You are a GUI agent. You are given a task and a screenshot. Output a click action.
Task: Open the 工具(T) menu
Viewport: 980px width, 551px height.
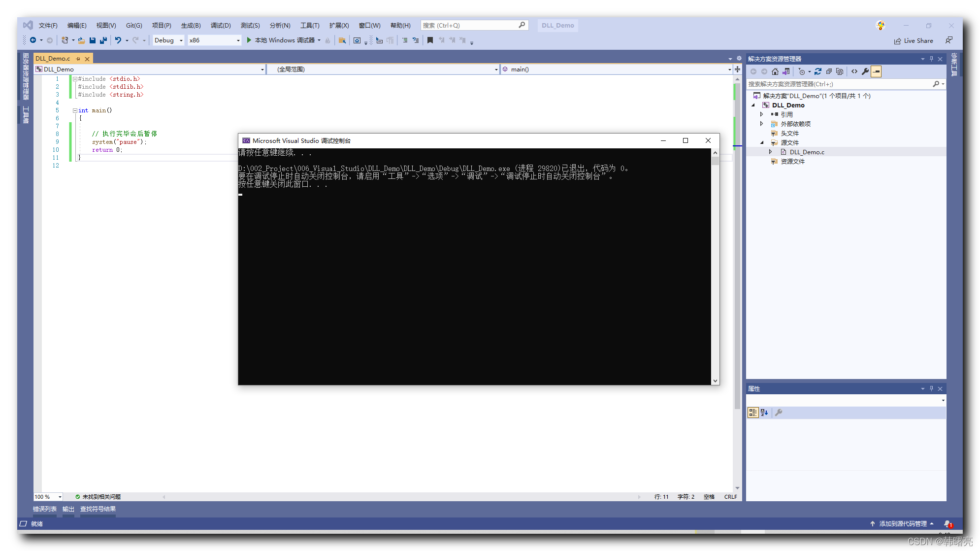310,25
